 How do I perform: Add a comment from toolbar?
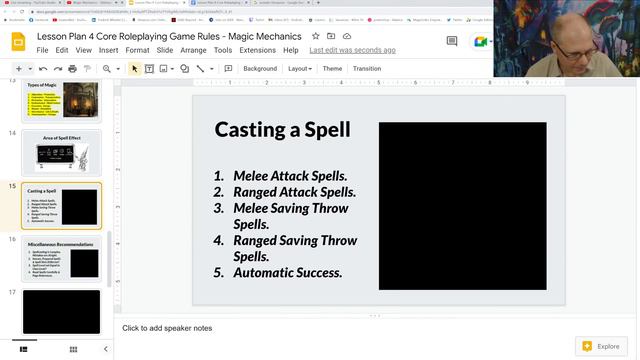click(x=228, y=69)
